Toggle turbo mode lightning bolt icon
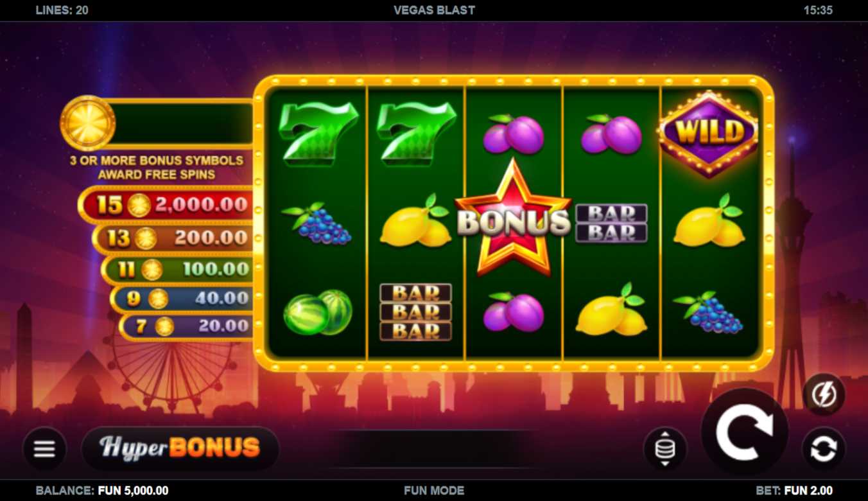 click(x=824, y=394)
